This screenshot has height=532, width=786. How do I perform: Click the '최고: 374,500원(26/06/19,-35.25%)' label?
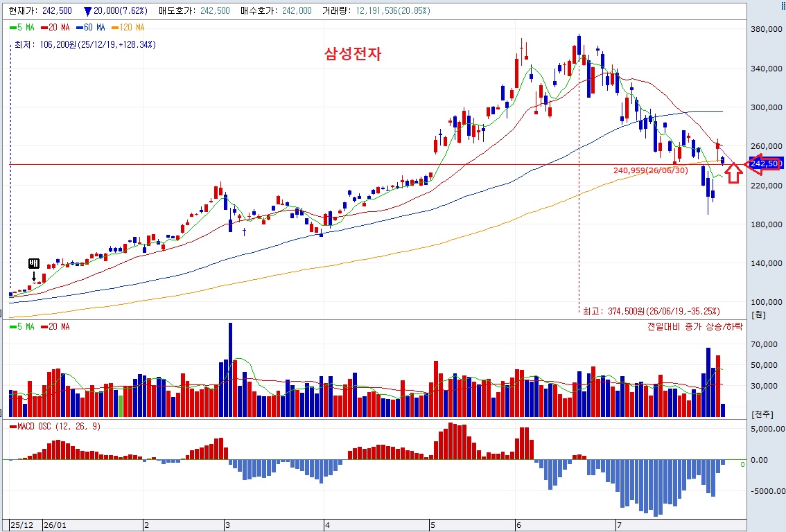tap(651, 311)
